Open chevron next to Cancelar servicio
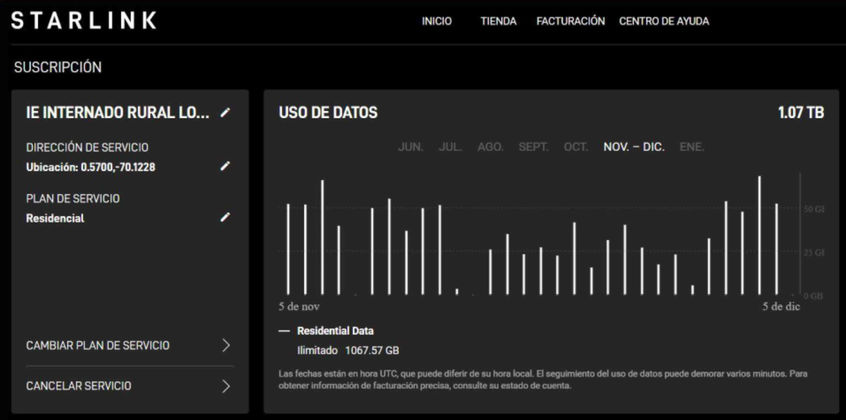The image size is (846, 420). point(226,386)
